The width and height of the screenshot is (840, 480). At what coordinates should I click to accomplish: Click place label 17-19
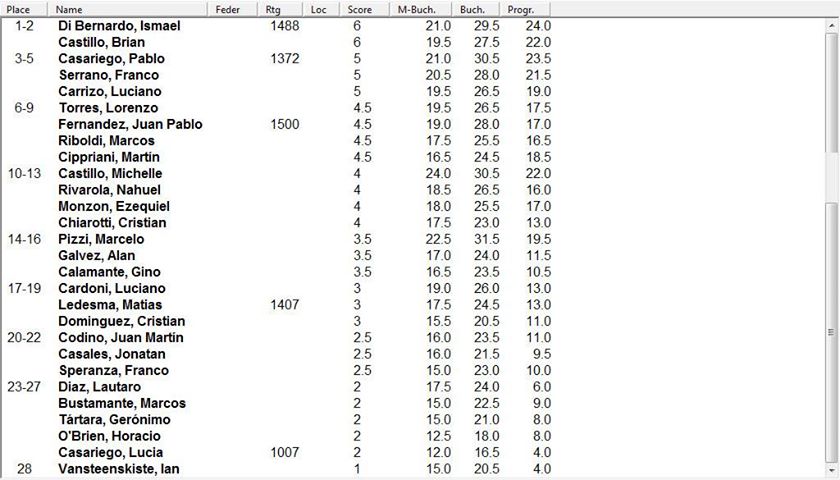tap(24, 288)
